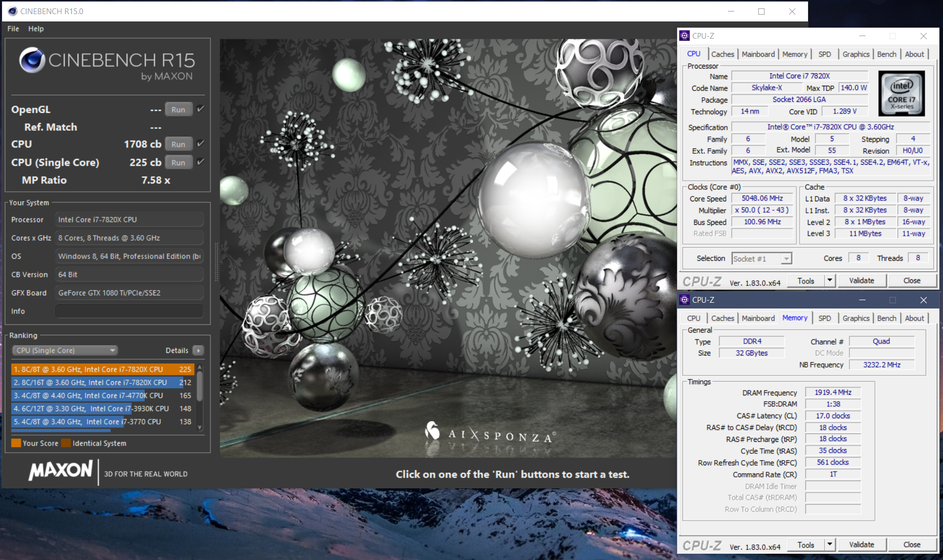The image size is (943, 560).
Task: Click the DRAM Frequency 1919.4 MHz value
Action: pos(833,392)
